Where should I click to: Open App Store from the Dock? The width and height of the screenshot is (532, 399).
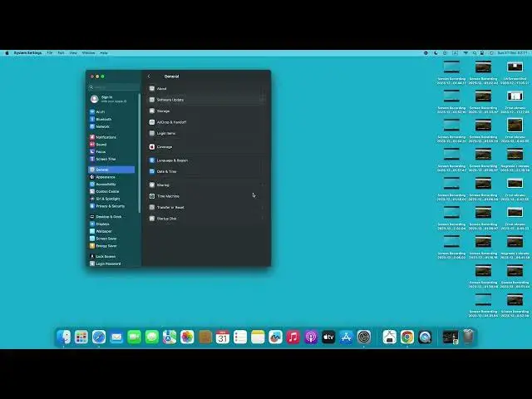click(x=346, y=337)
